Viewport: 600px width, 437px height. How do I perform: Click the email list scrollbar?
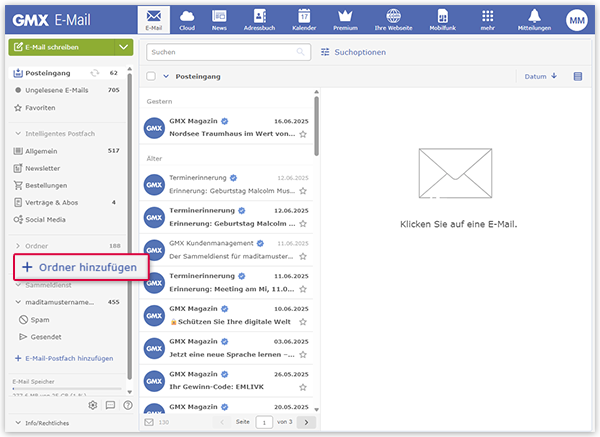(316, 126)
